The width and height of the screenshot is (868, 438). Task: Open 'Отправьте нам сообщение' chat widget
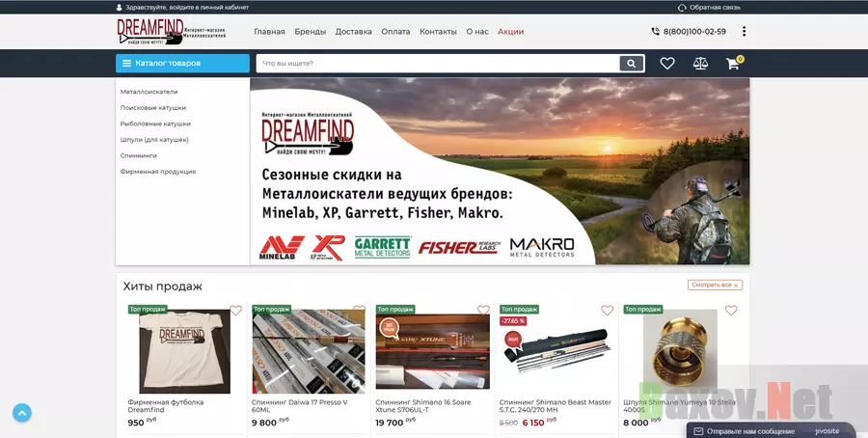[x=770, y=431]
